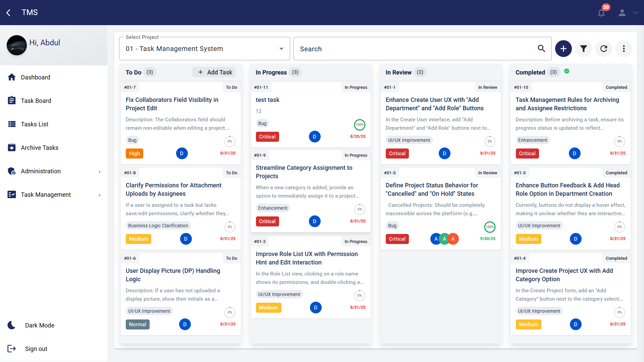
Task: Open the three-dot more options menu
Action: tap(624, 49)
